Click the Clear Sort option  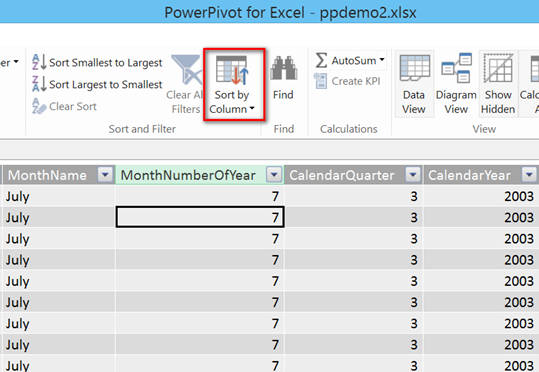point(64,106)
